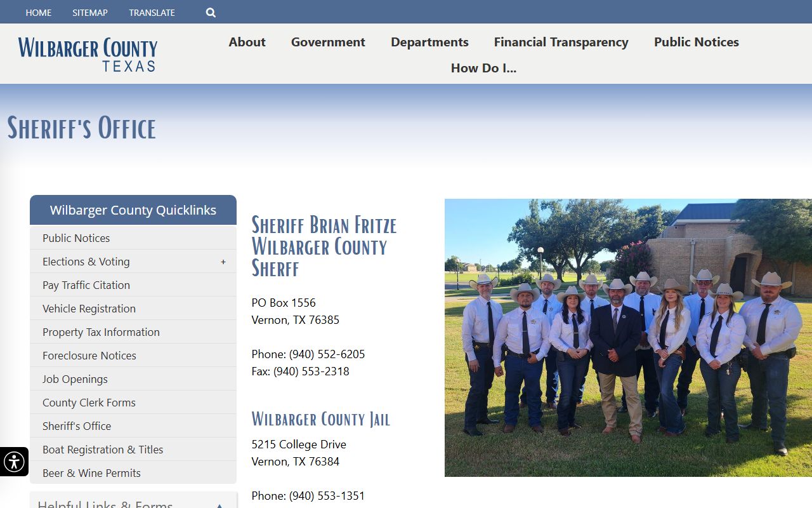
Task: Go to HOME in top bar
Action: tap(39, 13)
